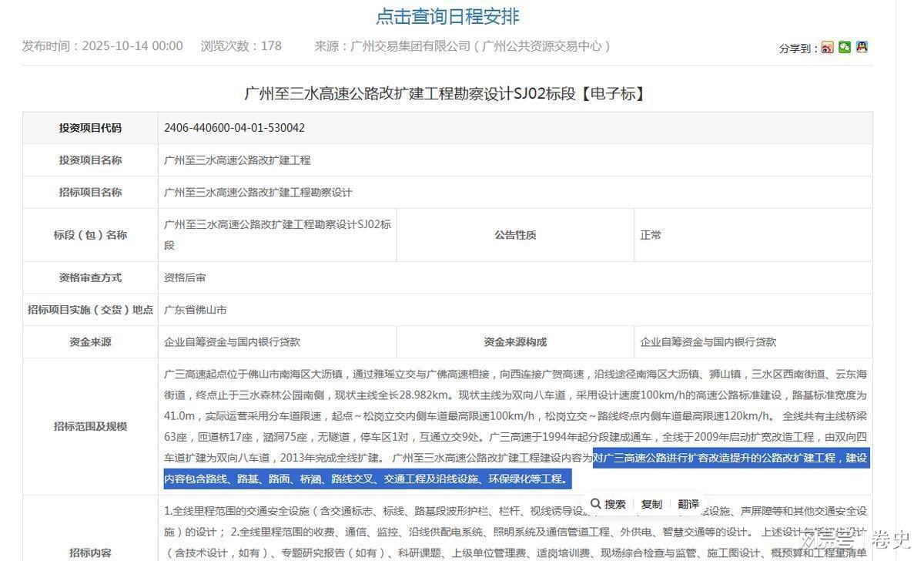Share the page via WeChat icon
The height and width of the screenshot is (561, 924).
[x=845, y=48]
